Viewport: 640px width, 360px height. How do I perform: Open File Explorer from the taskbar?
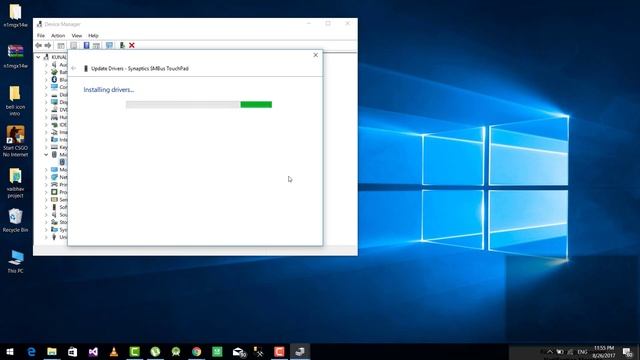tap(52, 351)
